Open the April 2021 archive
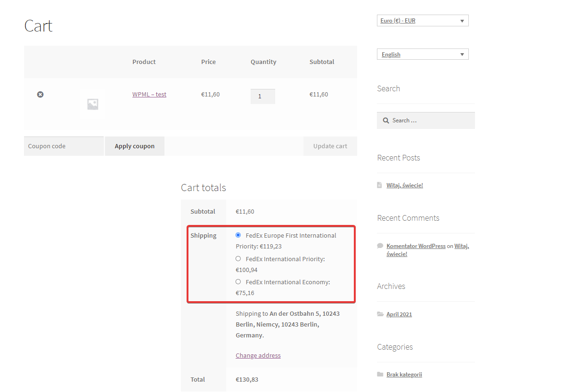Viewport: 580px width, 392px height. click(399, 314)
